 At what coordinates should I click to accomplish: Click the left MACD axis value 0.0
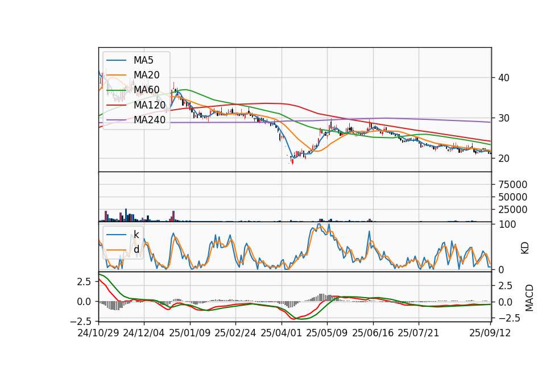click(84, 302)
